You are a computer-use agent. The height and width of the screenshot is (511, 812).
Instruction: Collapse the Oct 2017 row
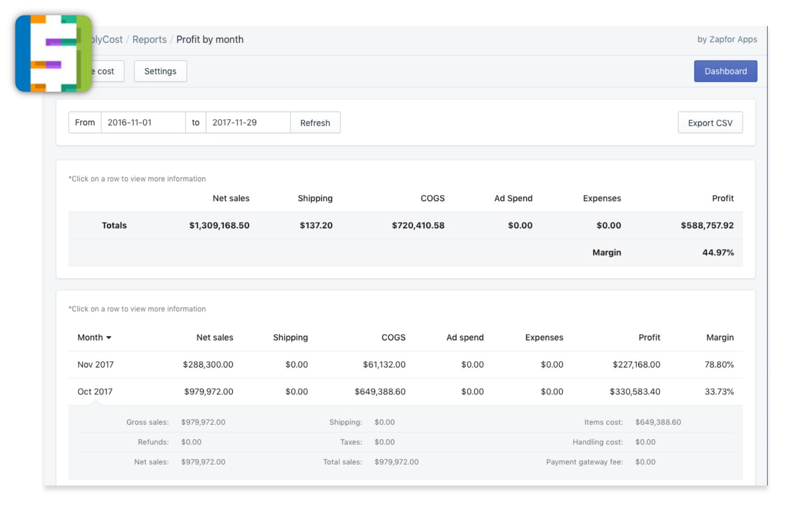pyautogui.click(x=405, y=392)
